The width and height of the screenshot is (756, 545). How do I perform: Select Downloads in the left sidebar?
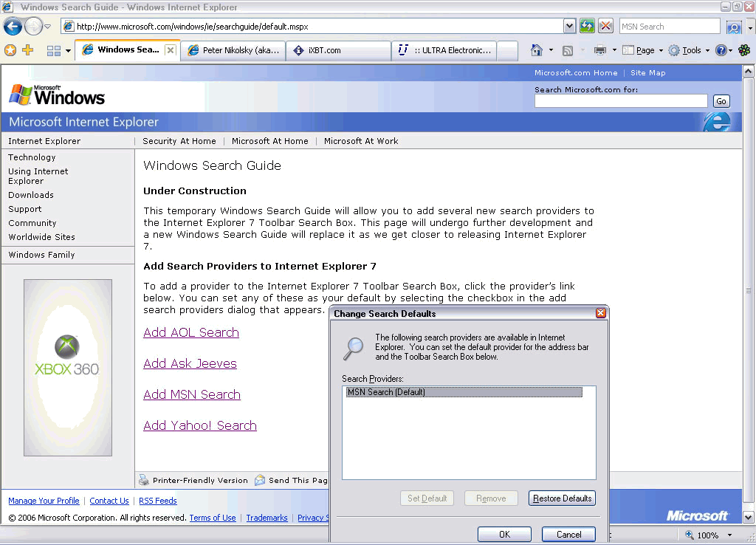(31, 195)
